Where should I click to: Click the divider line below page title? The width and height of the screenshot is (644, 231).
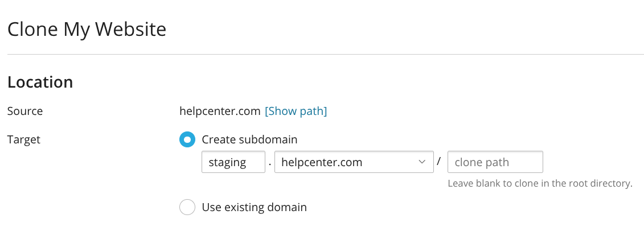tap(326, 54)
